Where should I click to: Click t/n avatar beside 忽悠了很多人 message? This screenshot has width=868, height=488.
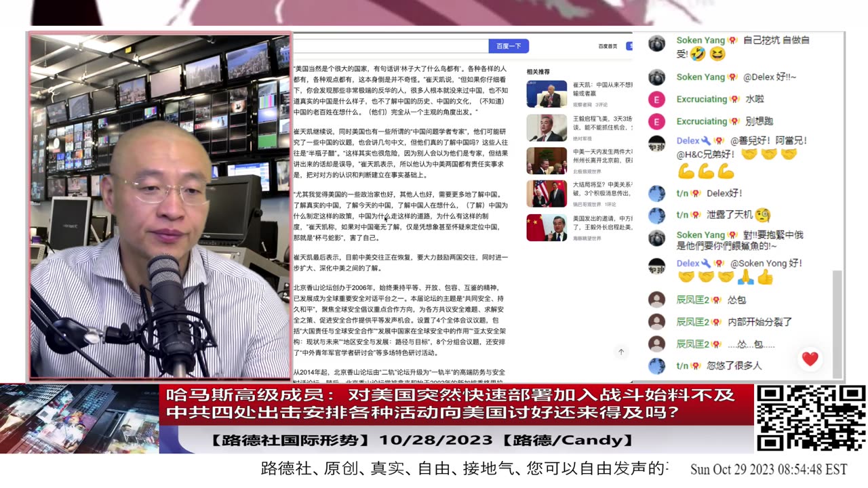(x=656, y=366)
